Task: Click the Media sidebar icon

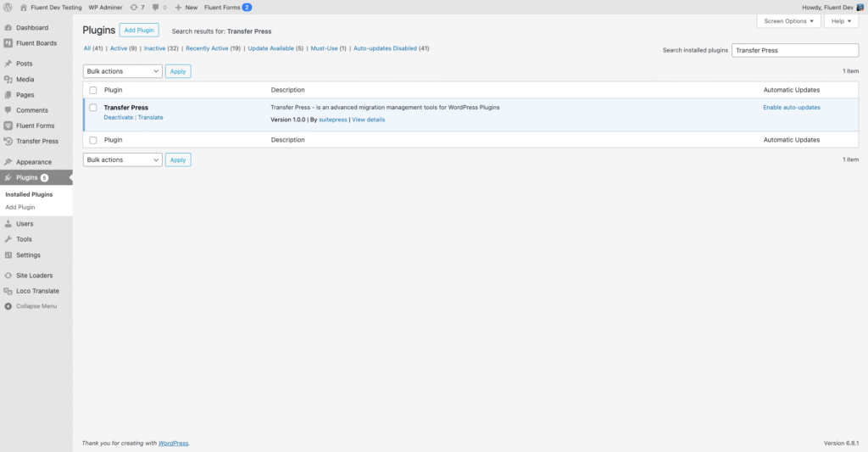Action: click(x=8, y=79)
